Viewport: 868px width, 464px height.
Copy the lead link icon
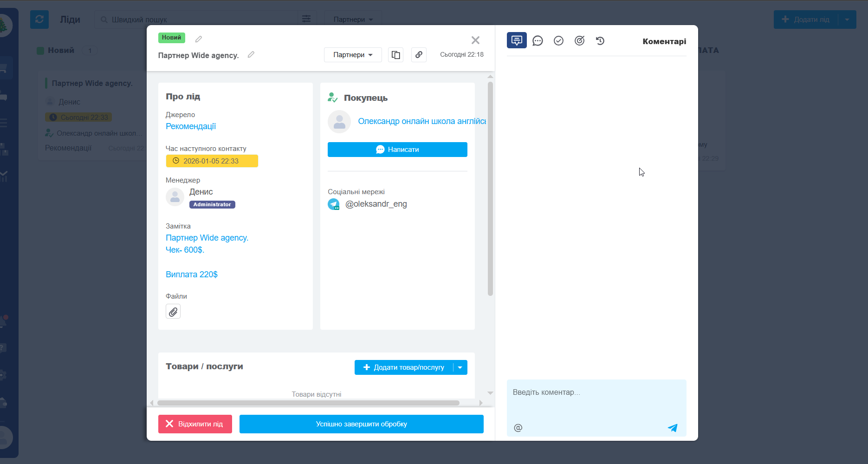pos(419,54)
